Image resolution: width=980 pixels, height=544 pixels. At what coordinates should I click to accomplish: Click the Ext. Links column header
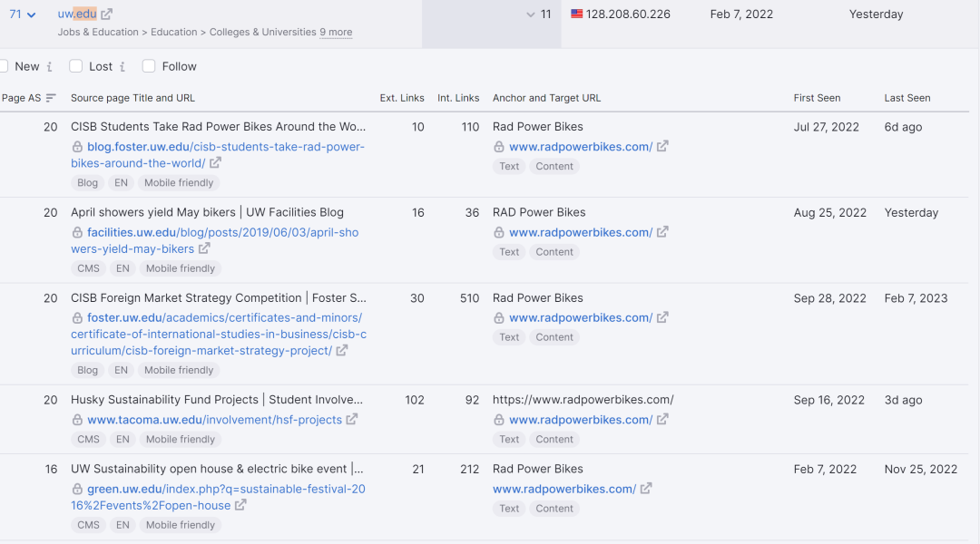402,98
